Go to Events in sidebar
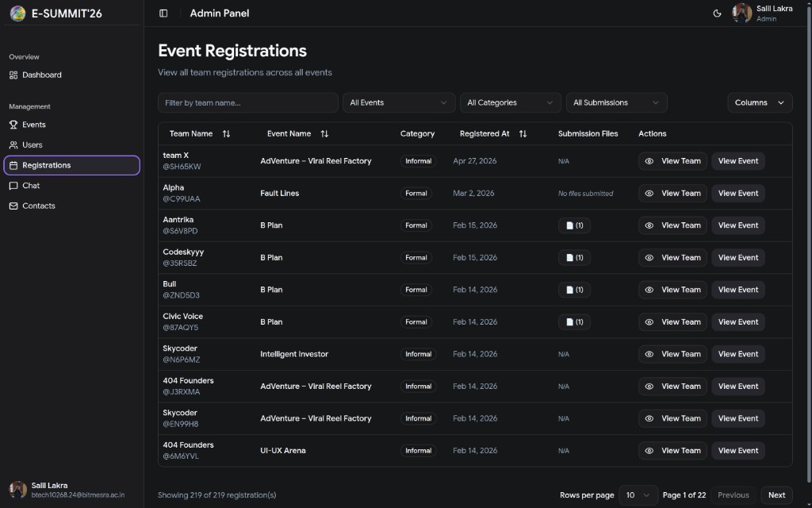Viewport: 812px width, 508px height. tap(72, 125)
